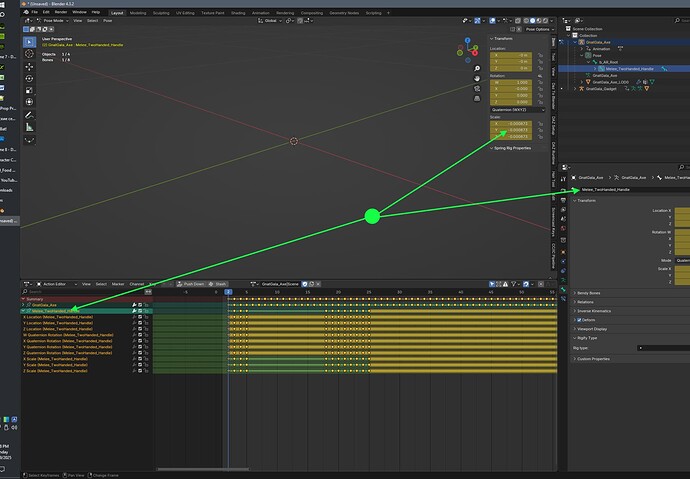The width and height of the screenshot is (690, 479).
Task: Open the Render menu
Action: 62,12
